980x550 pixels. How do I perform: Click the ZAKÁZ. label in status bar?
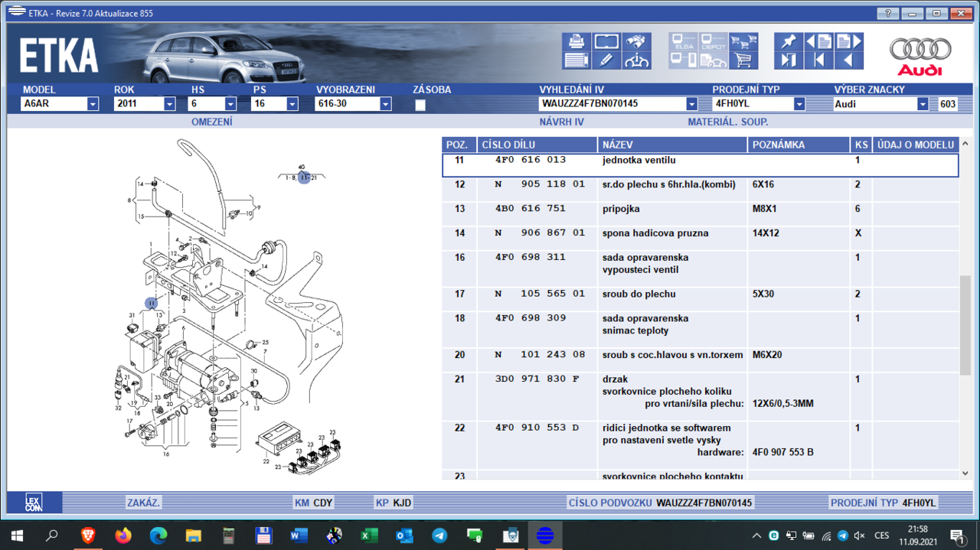click(x=143, y=503)
